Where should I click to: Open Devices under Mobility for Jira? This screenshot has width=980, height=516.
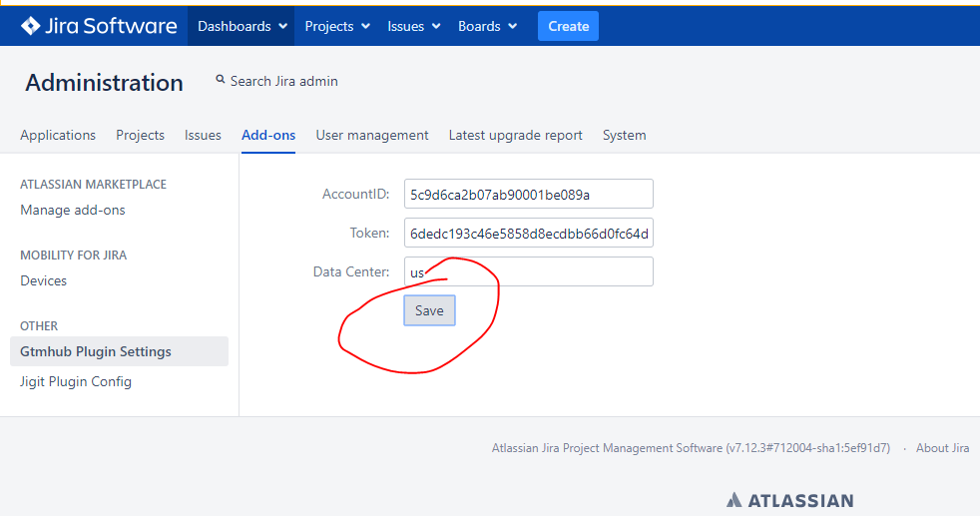43,280
